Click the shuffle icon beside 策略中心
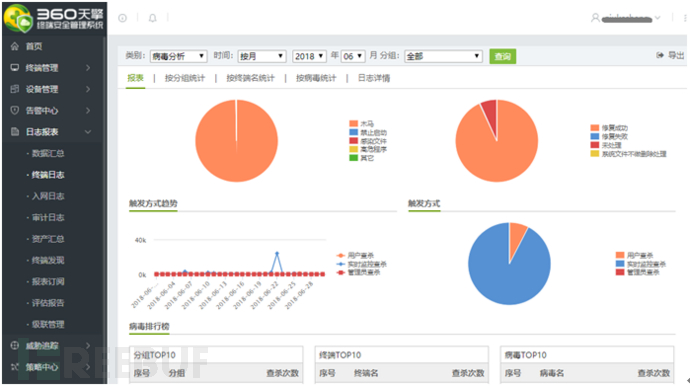690x387 pixels. pyautogui.click(x=15, y=367)
